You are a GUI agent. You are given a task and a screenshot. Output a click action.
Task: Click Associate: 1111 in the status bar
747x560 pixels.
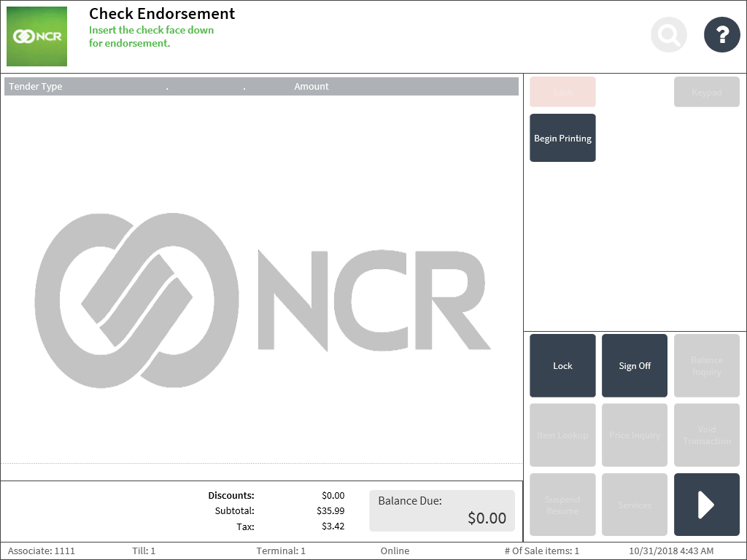click(x=42, y=551)
